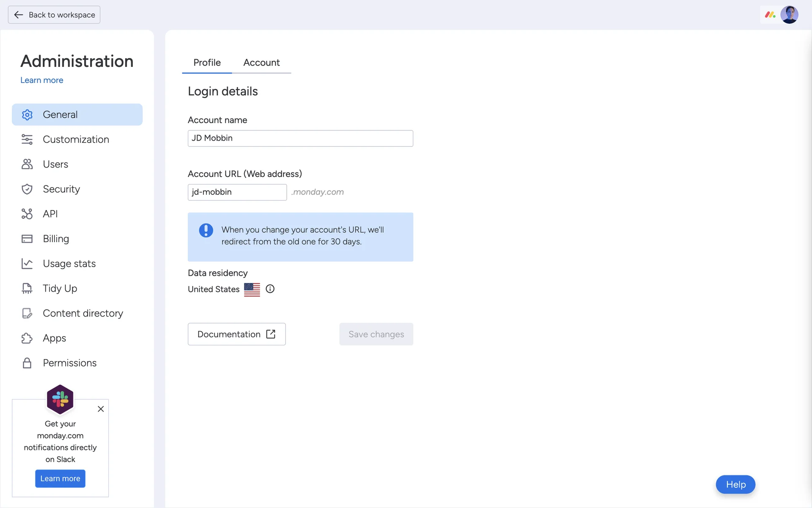The height and width of the screenshot is (508, 812).
Task: Open the monday.com logo menu
Action: tap(770, 15)
